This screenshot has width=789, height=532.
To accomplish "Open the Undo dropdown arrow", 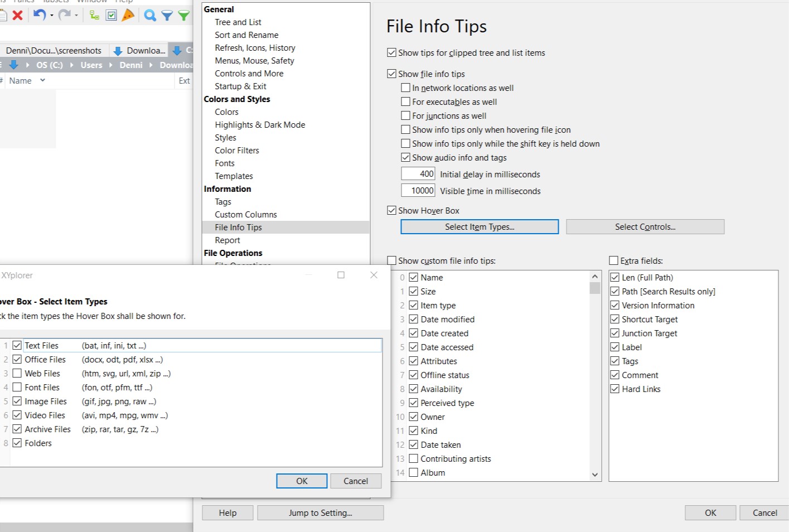I will click(x=51, y=16).
